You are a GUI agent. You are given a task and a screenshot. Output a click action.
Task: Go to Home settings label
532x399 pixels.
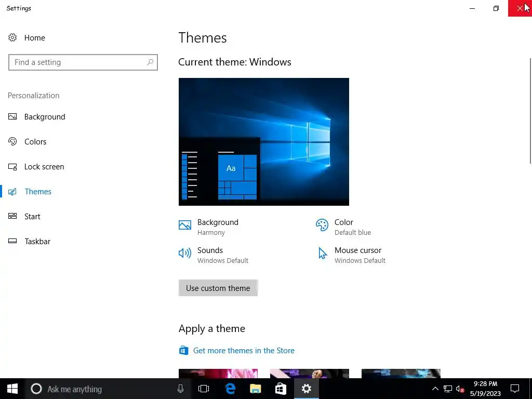click(x=35, y=37)
